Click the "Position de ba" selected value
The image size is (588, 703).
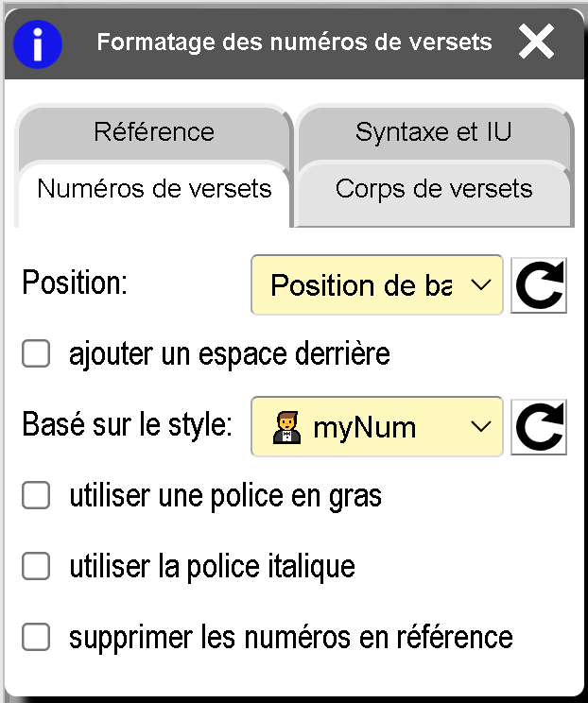(361, 285)
